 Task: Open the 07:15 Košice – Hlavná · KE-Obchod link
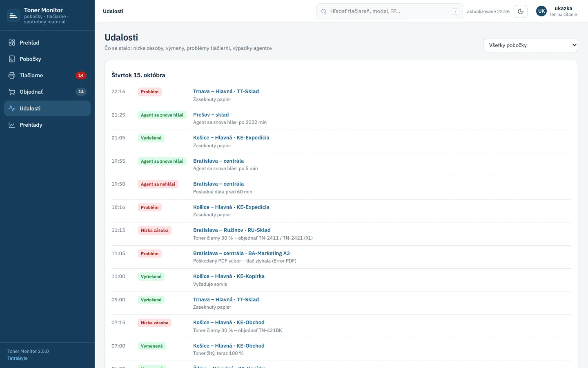pyautogui.click(x=229, y=323)
